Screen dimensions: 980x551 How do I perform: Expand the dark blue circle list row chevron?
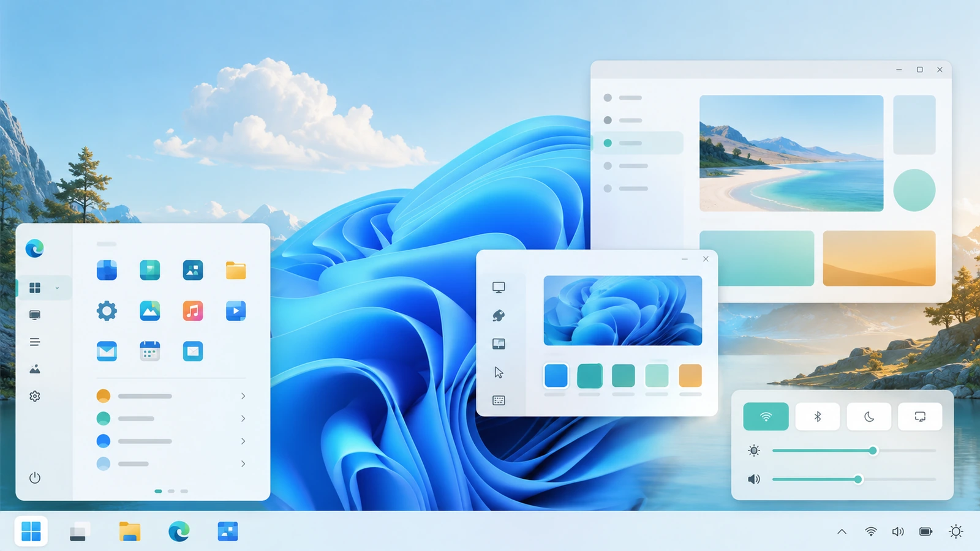(243, 441)
